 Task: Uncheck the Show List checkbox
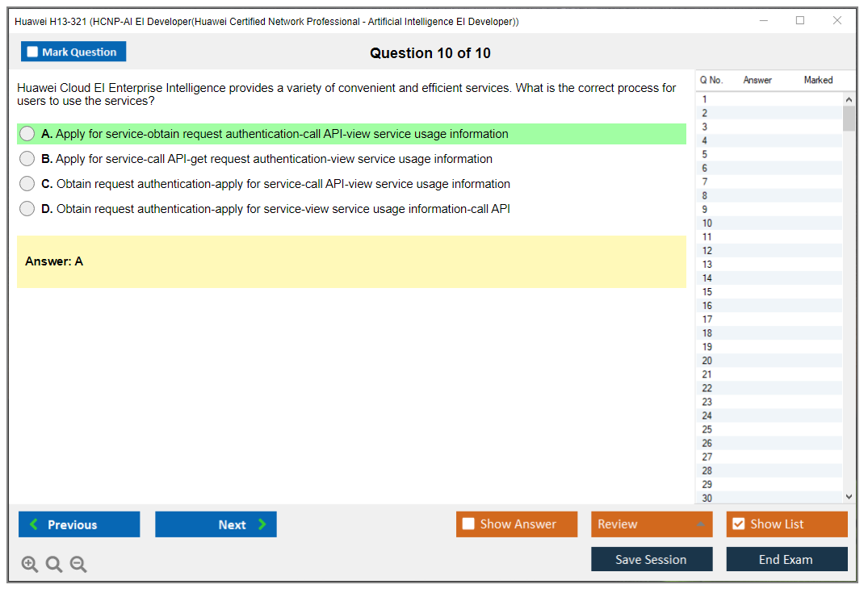pyautogui.click(x=738, y=524)
